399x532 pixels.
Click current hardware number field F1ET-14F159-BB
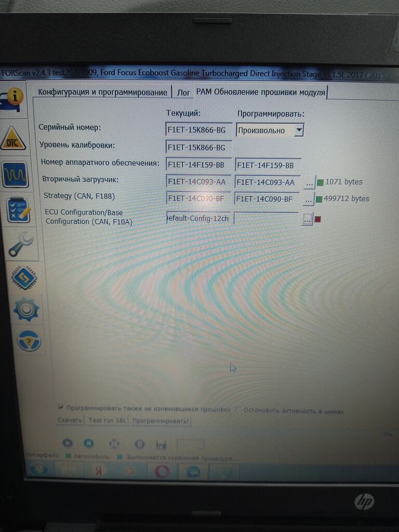pos(199,165)
